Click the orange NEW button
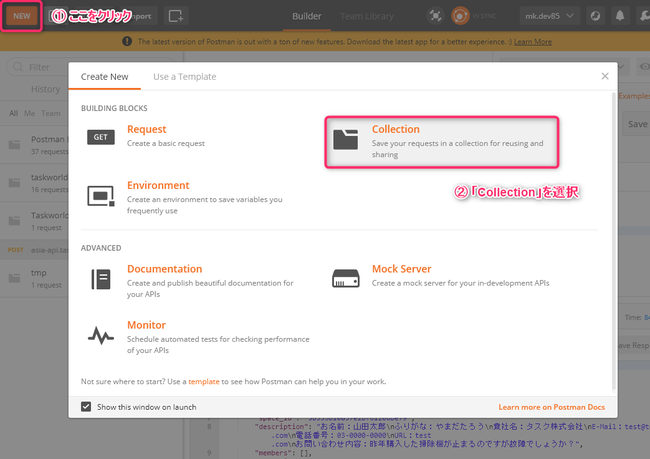The height and width of the screenshot is (459, 650). pos(22,16)
